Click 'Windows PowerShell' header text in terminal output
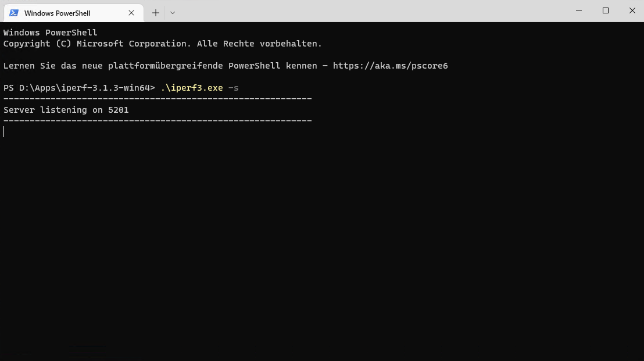Screen dimensions: 644x361 click(51, 33)
